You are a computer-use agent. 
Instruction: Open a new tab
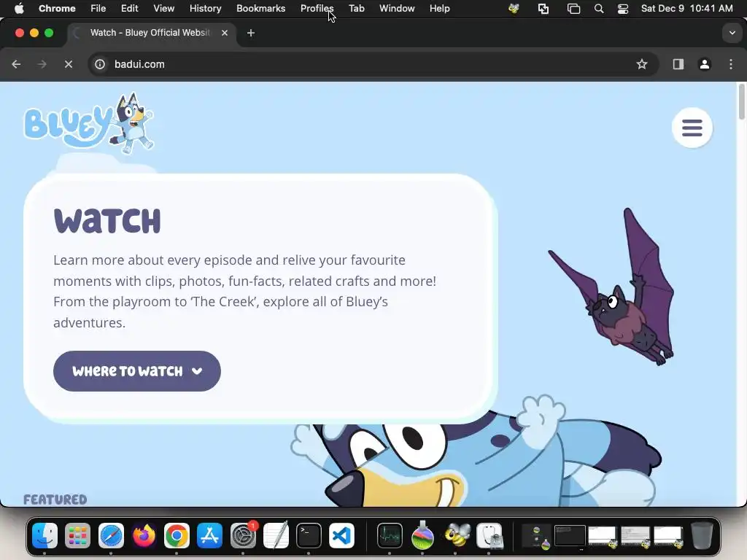(251, 33)
